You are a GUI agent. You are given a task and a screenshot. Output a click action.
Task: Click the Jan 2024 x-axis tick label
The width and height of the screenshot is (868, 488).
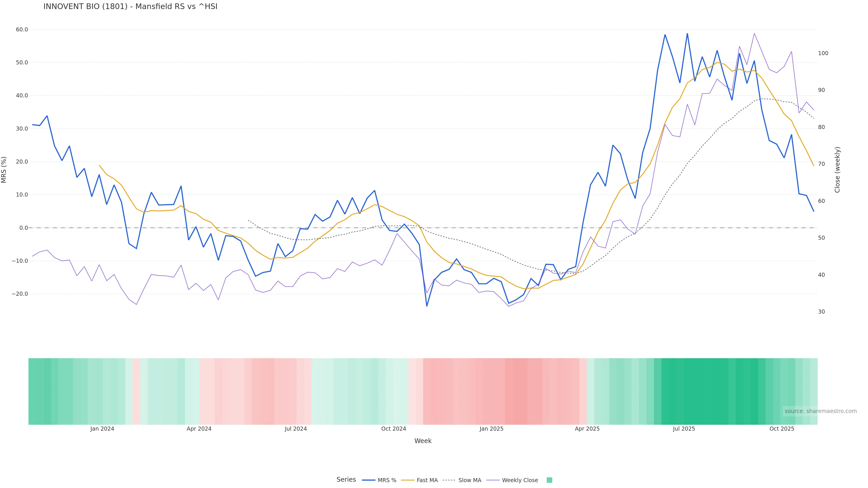102,429
